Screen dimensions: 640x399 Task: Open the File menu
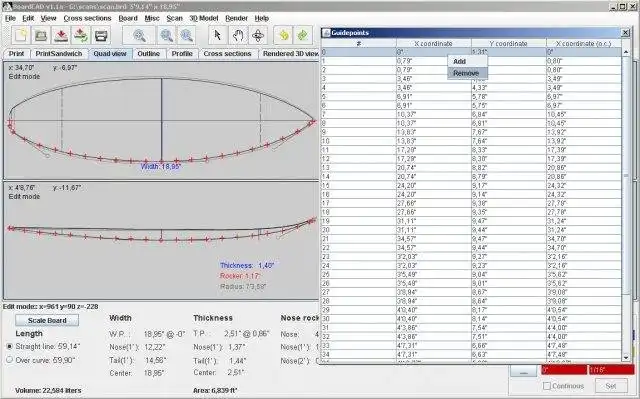point(10,18)
